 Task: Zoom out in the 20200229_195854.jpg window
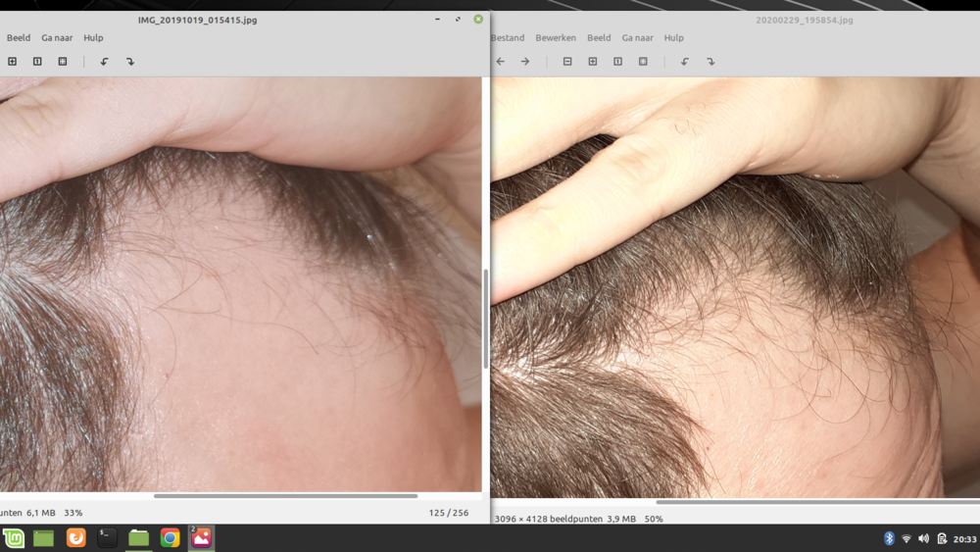click(567, 62)
